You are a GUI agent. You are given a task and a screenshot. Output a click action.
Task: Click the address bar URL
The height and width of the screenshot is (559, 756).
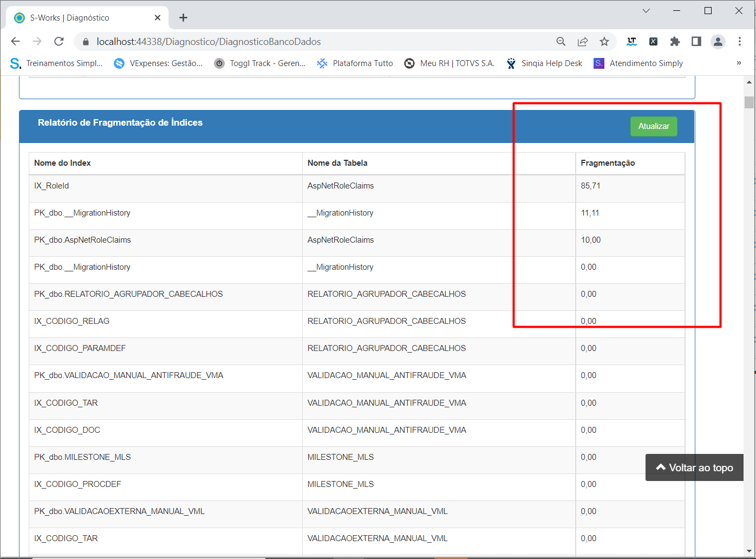pyautogui.click(x=208, y=42)
